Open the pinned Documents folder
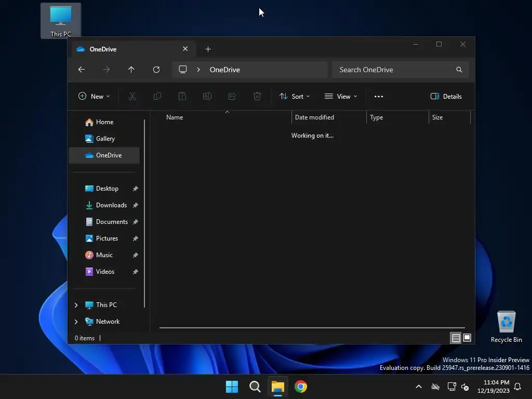 pos(104,222)
